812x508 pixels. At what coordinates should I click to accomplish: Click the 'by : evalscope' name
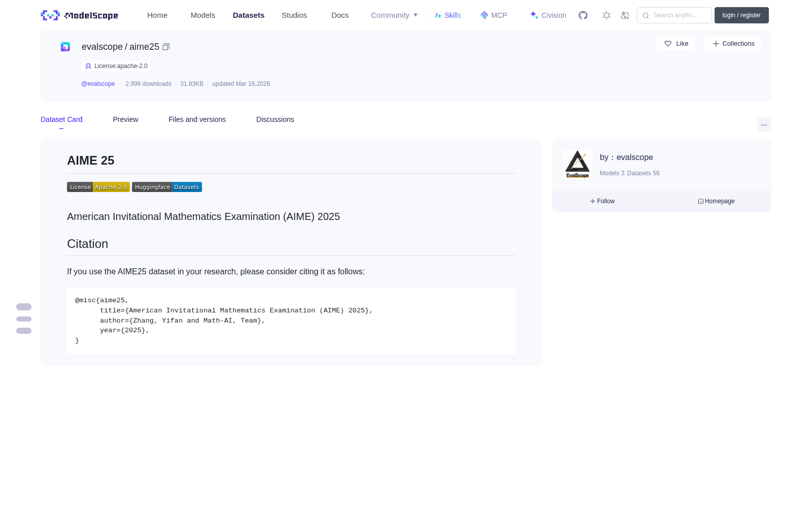click(626, 157)
